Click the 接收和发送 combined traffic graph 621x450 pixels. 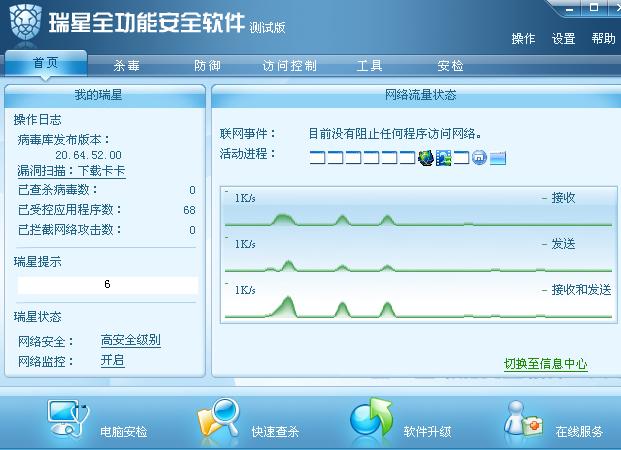(418, 299)
